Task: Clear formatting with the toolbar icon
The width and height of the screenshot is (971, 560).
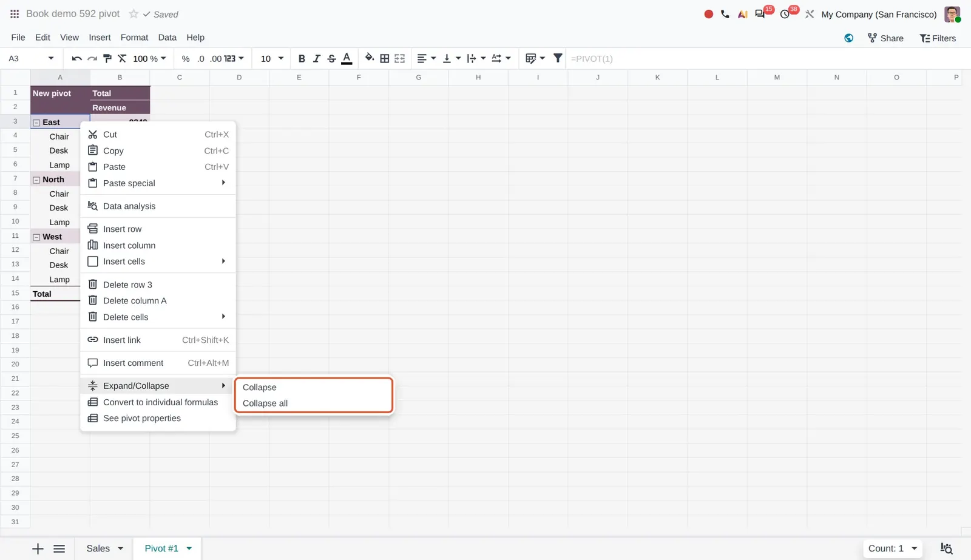Action: click(122, 59)
